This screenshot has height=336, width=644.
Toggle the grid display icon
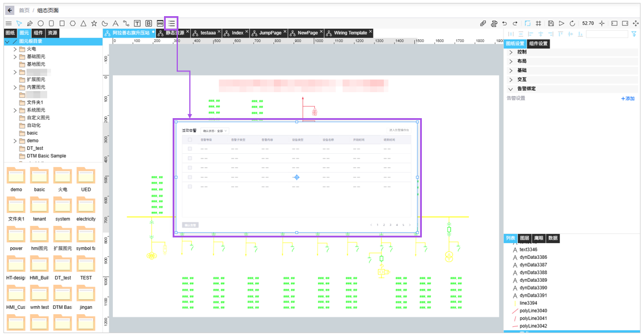coord(538,23)
